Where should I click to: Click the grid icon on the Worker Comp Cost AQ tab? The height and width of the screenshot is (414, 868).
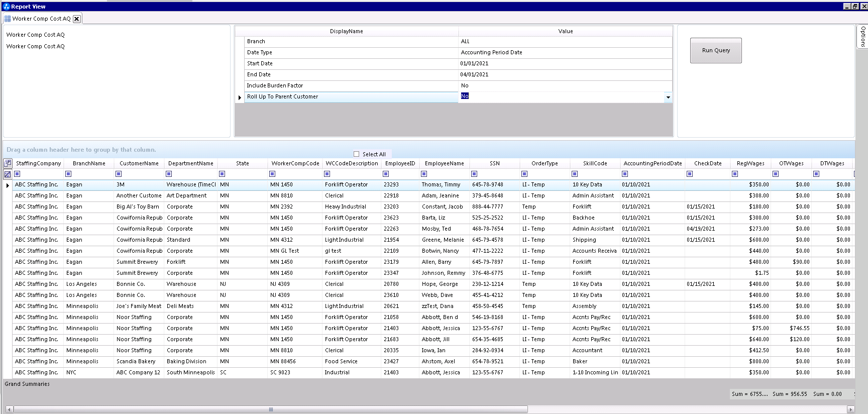8,19
